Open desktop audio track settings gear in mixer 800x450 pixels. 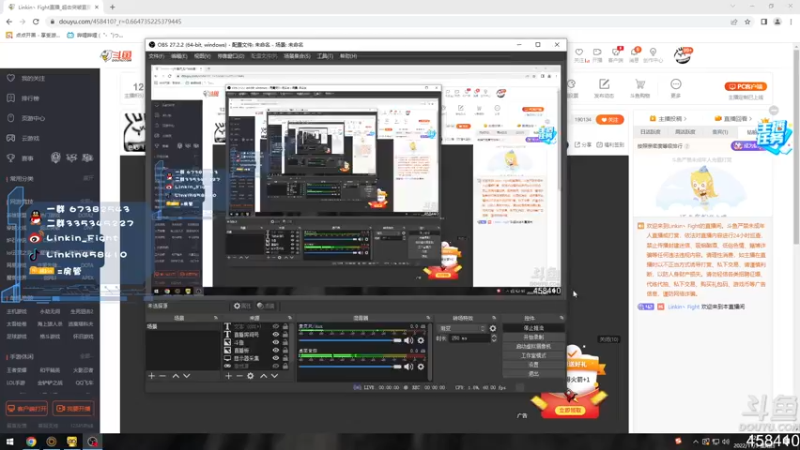tap(421, 366)
